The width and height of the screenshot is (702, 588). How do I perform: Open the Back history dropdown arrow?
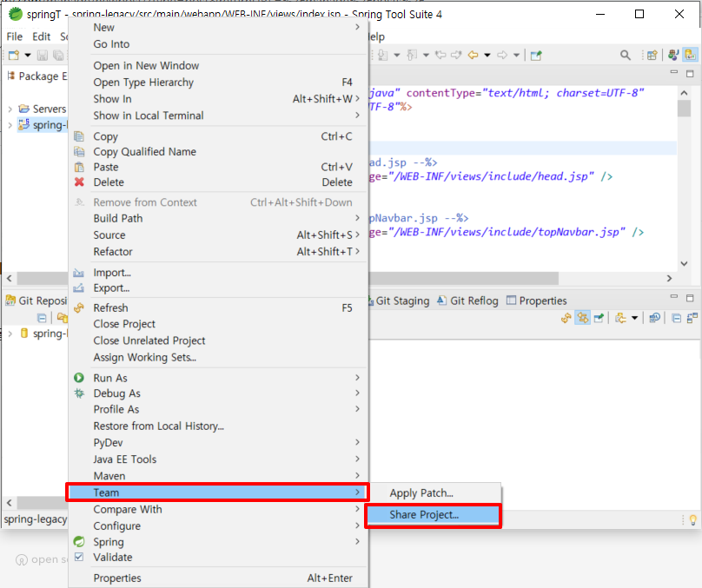[x=487, y=55]
